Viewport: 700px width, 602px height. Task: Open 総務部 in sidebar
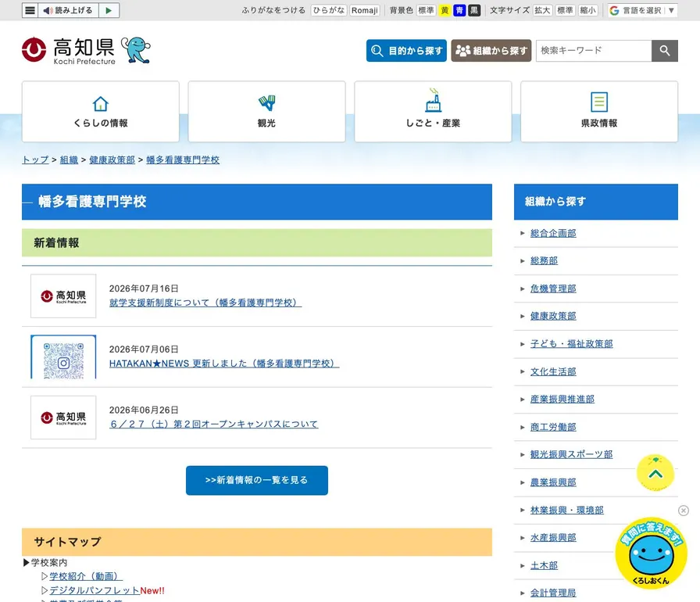click(544, 261)
